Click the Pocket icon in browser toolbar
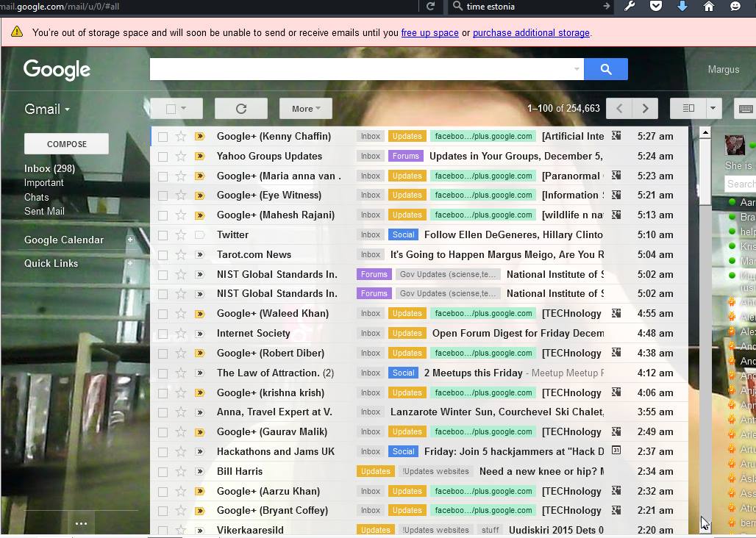The width and height of the screenshot is (756, 538). pyautogui.click(x=656, y=7)
